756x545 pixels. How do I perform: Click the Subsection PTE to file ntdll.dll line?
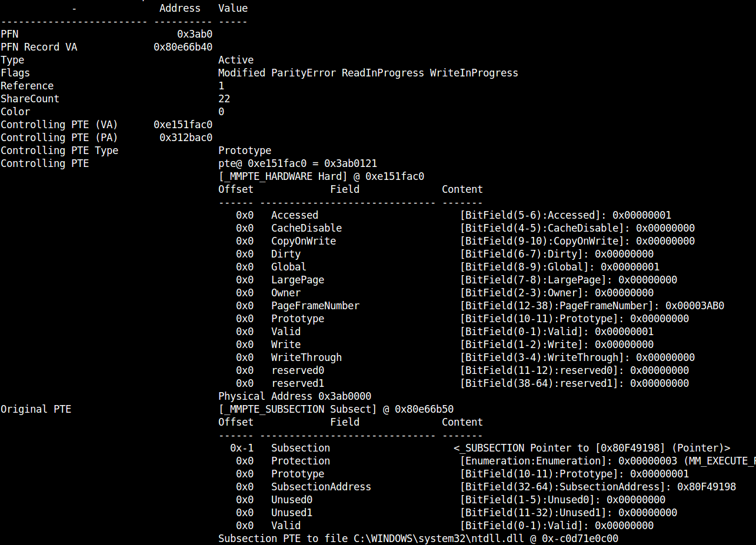(x=418, y=539)
